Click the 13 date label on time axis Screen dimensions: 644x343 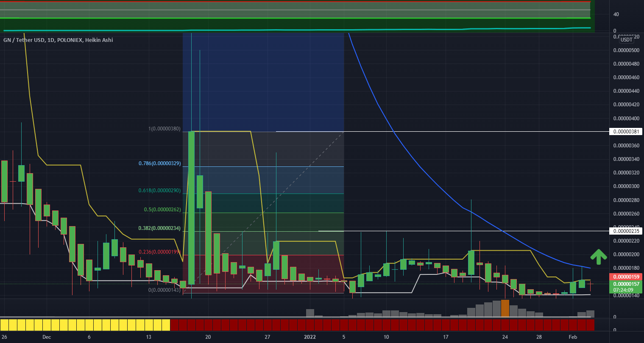pos(148,337)
